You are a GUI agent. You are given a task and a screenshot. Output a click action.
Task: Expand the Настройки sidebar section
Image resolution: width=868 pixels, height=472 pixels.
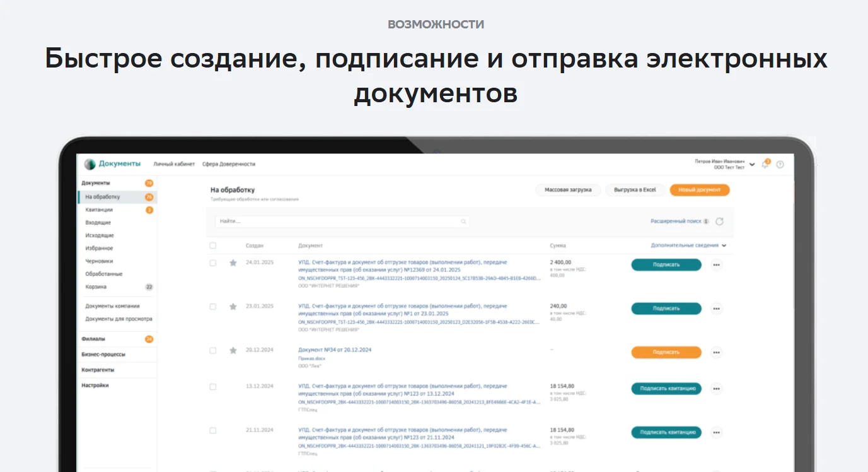point(95,385)
